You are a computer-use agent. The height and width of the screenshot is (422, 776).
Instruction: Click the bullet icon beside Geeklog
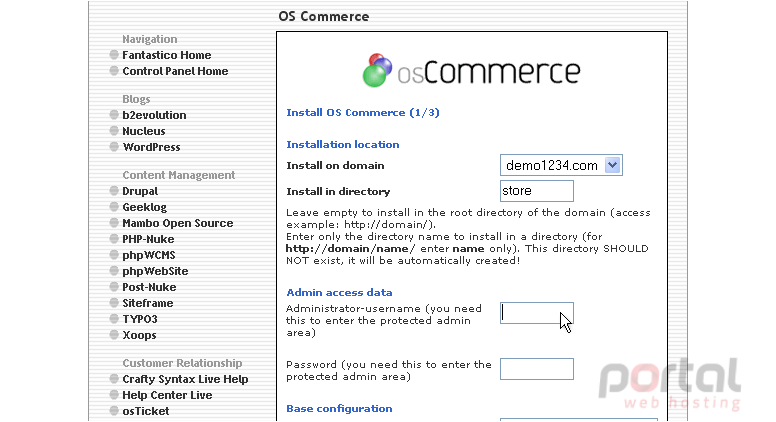(x=114, y=206)
